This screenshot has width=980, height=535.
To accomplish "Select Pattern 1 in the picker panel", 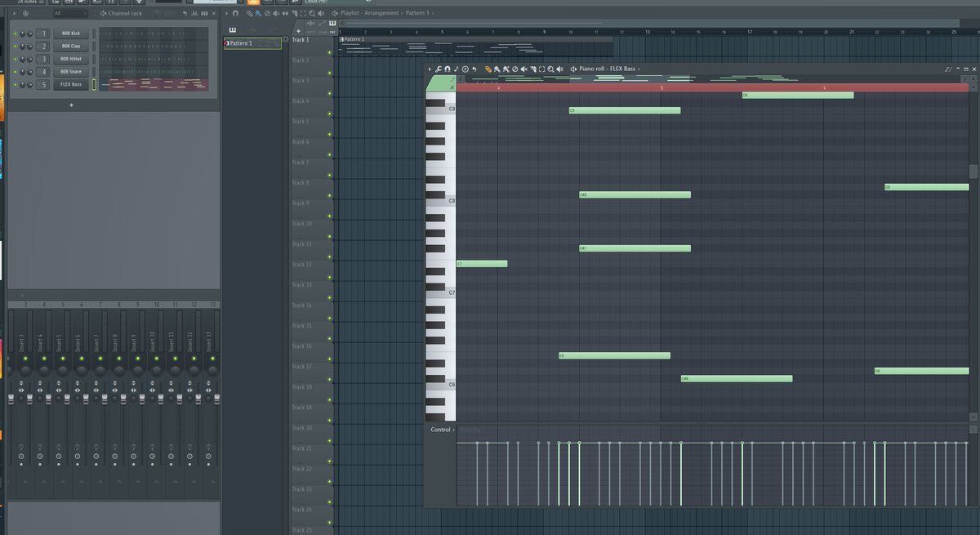I will pos(252,43).
